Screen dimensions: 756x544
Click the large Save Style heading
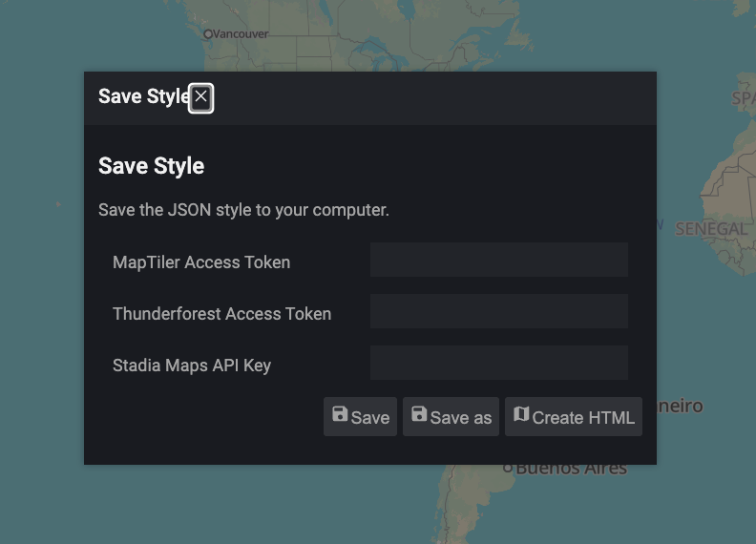151,166
